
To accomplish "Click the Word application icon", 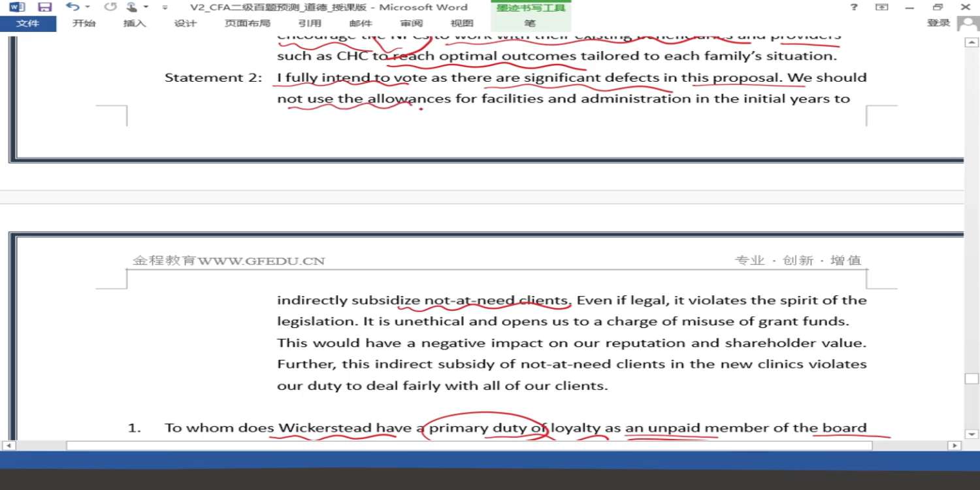I will [17, 7].
